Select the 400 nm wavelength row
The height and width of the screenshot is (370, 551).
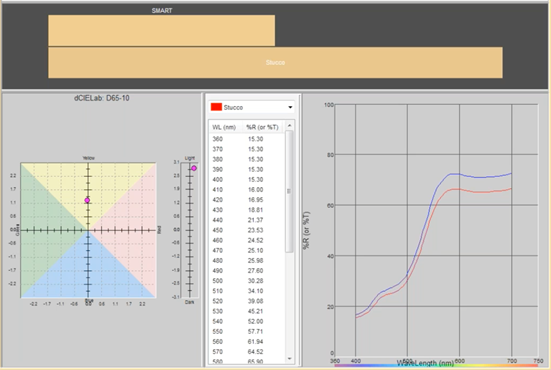(x=247, y=180)
